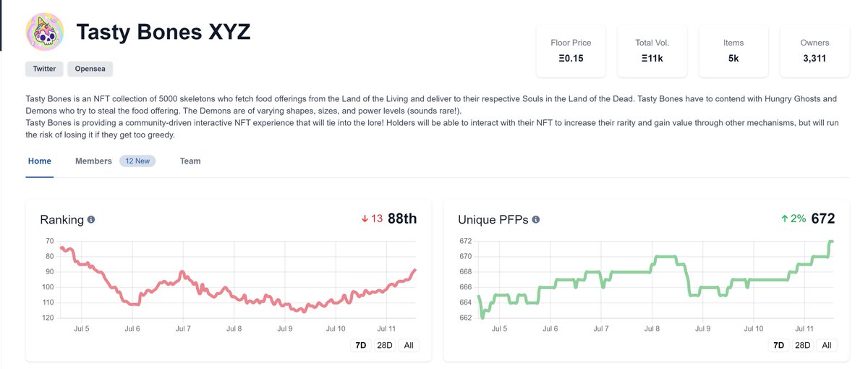Open the Team tab
Screen dimensions: 868x369
click(190, 161)
